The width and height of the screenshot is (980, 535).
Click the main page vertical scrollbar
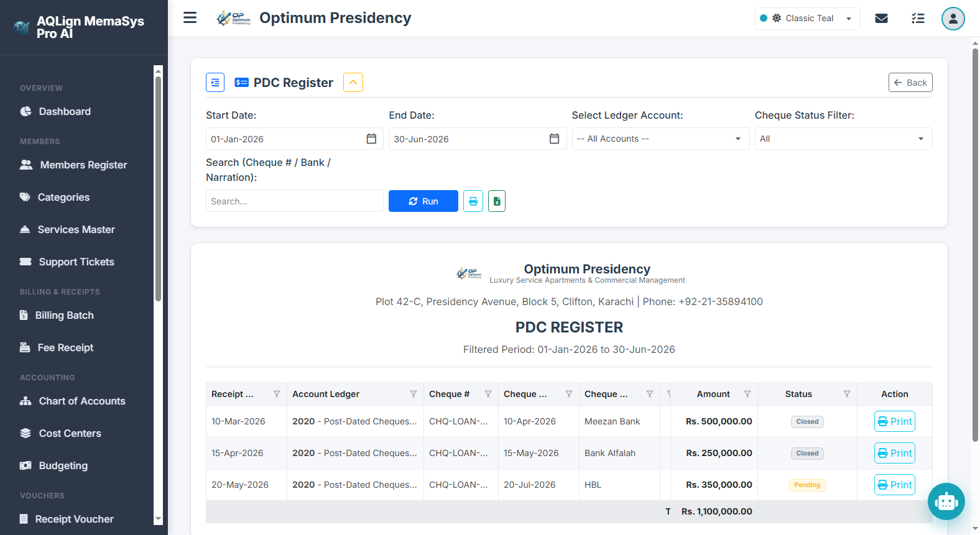coord(975,245)
